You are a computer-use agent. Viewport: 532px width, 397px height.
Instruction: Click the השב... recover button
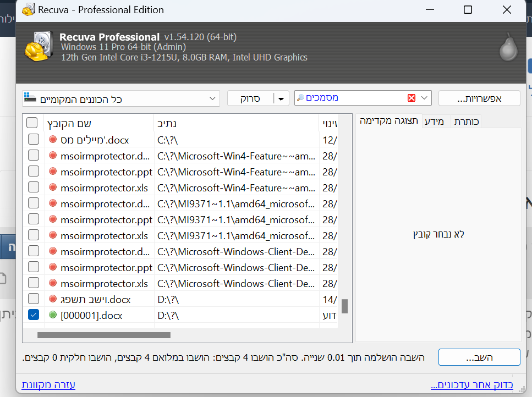[x=479, y=357]
